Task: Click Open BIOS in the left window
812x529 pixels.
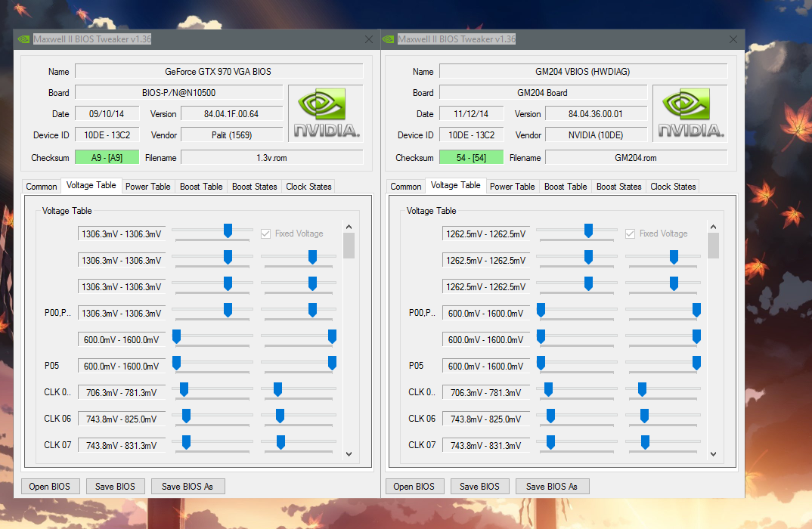Action: [x=50, y=487]
